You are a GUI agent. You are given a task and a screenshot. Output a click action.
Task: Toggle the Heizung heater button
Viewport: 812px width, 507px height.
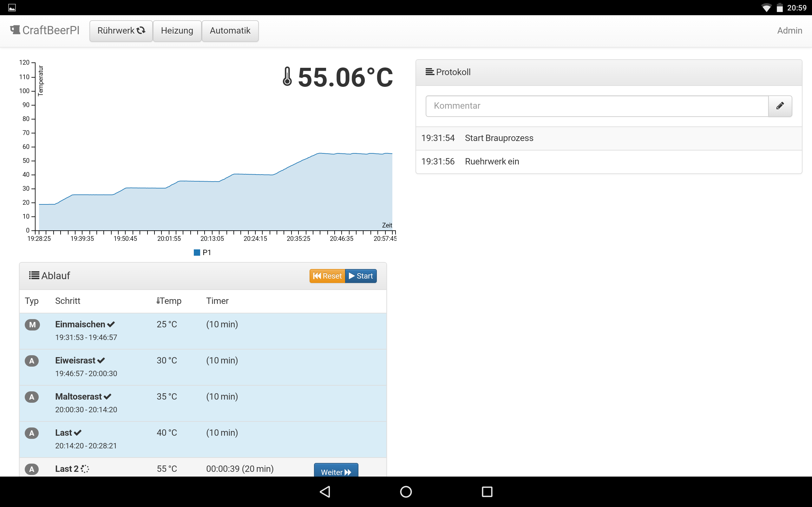[177, 31]
